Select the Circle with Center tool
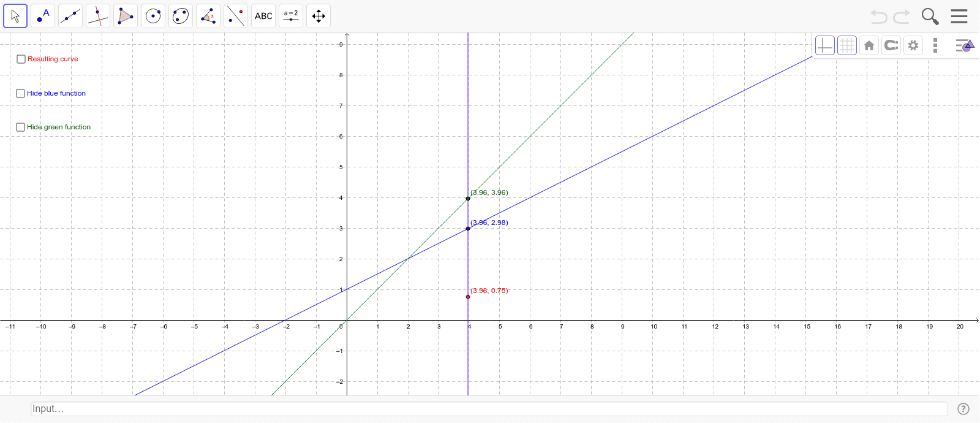The height and width of the screenshot is (423, 980). (x=153, y=16)
